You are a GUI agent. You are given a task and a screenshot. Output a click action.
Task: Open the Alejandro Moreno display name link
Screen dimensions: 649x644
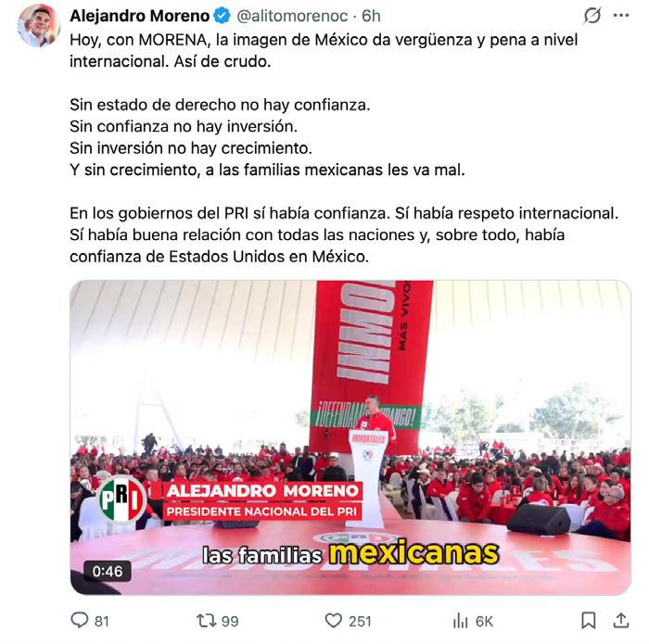click(140, 16)
